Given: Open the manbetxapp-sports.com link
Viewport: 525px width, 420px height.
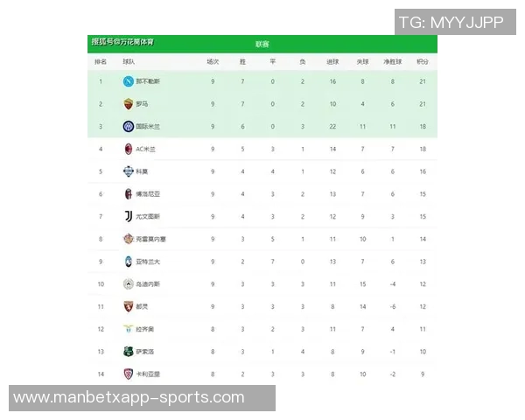Looking at the screenshot, I should click(129, 397).
